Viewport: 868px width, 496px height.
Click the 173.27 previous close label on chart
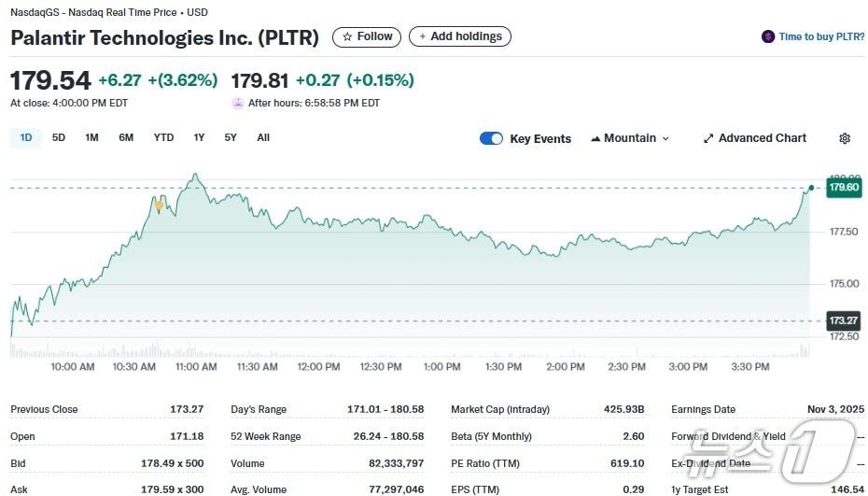844,320
